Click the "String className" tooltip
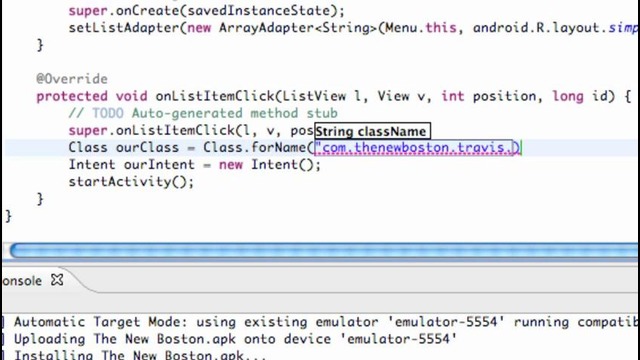Screen dimensions: 640x360 point(372,131)
